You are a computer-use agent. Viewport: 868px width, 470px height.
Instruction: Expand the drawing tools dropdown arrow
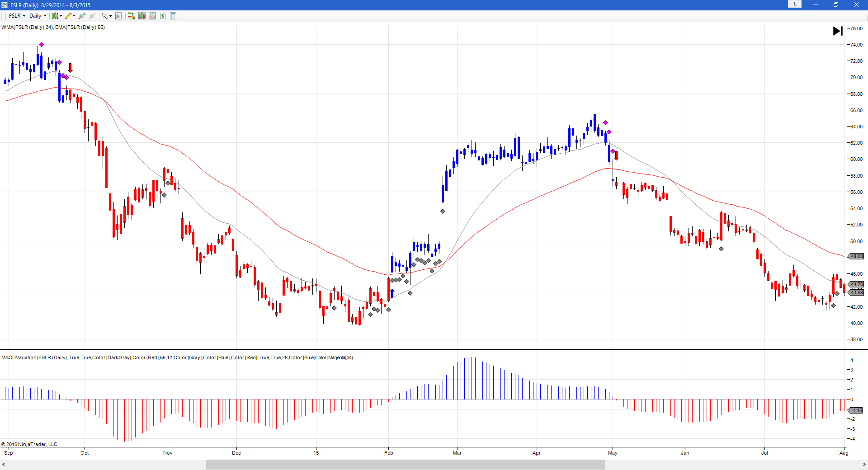click(x=74, y=16)
